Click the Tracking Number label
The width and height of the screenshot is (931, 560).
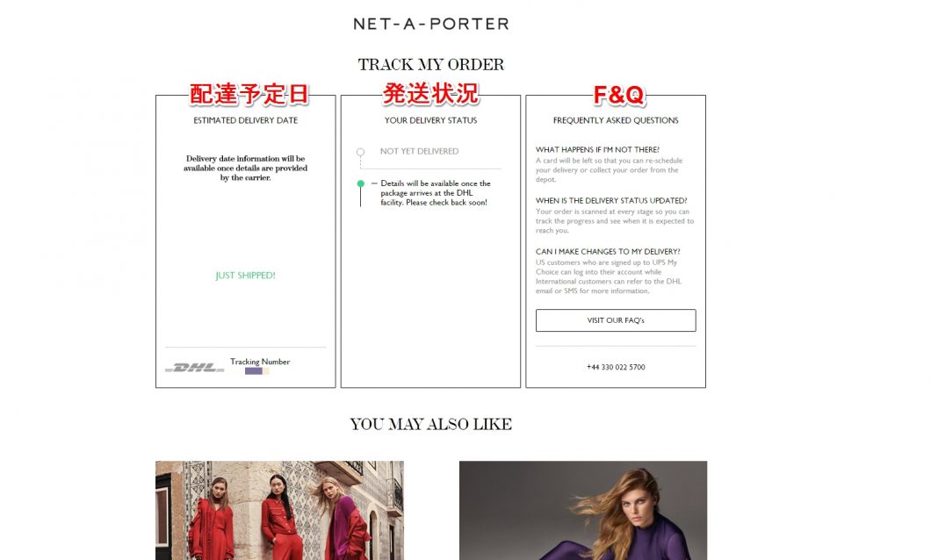pos(260,362)
